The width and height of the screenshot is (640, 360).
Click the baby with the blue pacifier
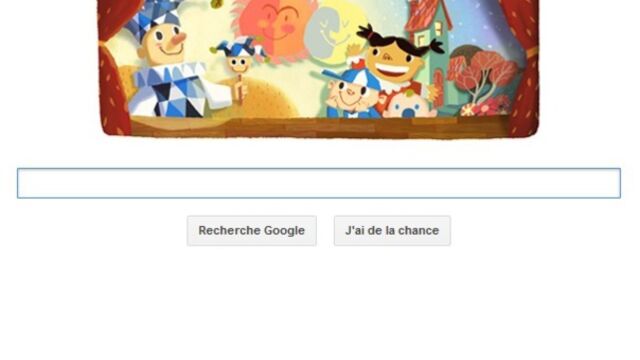[408, 104]
